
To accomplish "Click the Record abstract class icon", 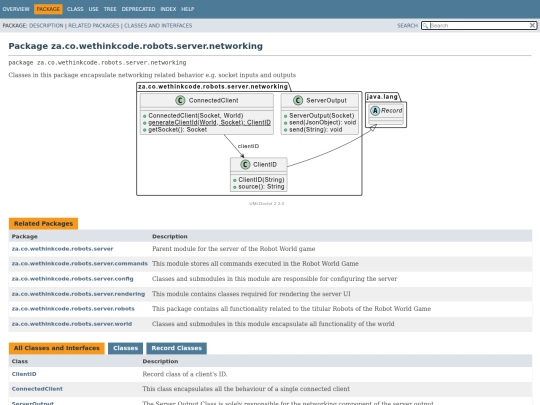I will [375, 111].
